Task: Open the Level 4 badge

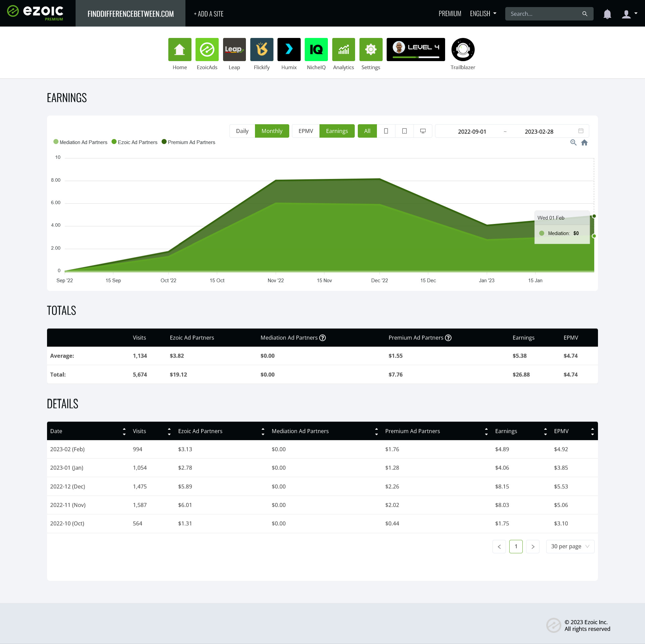Action: (416, 49)
